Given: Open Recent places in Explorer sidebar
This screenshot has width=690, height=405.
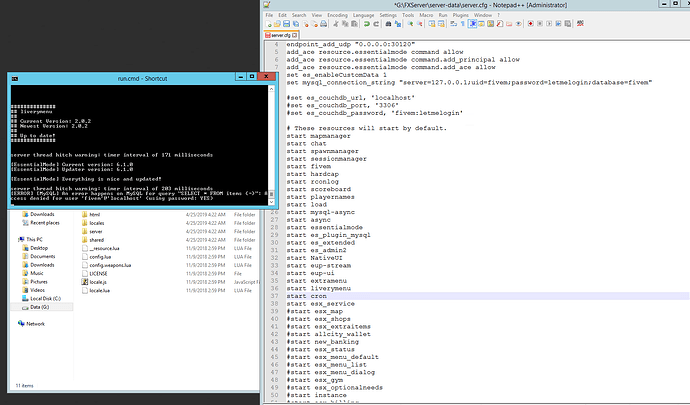Looking at the screenshot, I should coord(44,223).
